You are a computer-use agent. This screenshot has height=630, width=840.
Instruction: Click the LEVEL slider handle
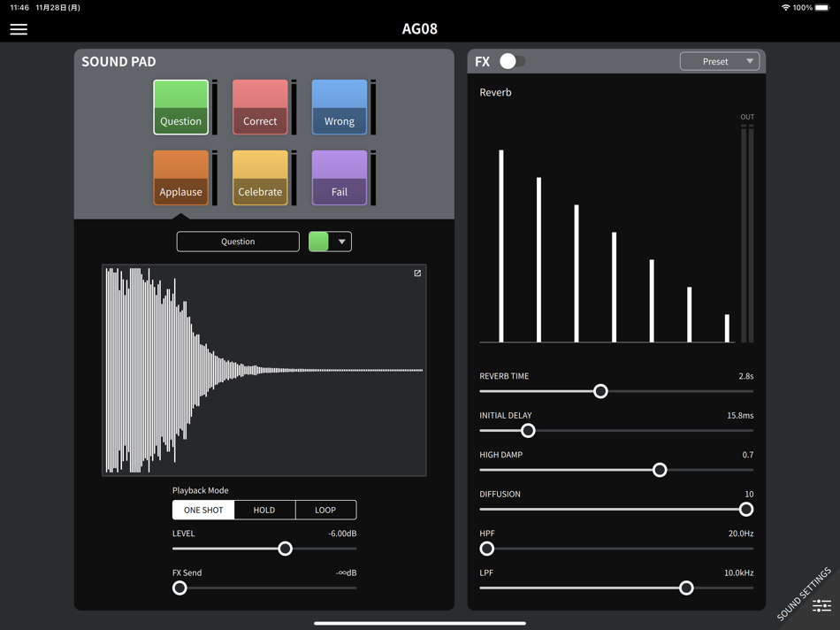pos(285,549)
